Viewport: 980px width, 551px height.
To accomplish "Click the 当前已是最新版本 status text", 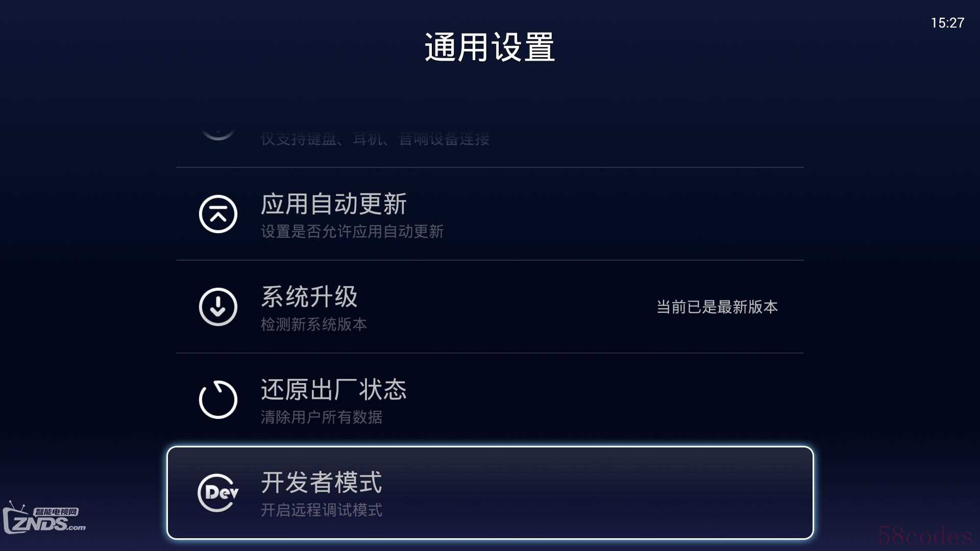I will (717, 307).
